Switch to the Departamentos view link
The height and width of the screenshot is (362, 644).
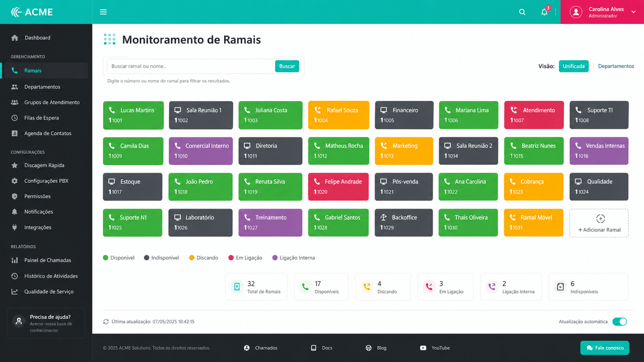(x=616, y=66)
